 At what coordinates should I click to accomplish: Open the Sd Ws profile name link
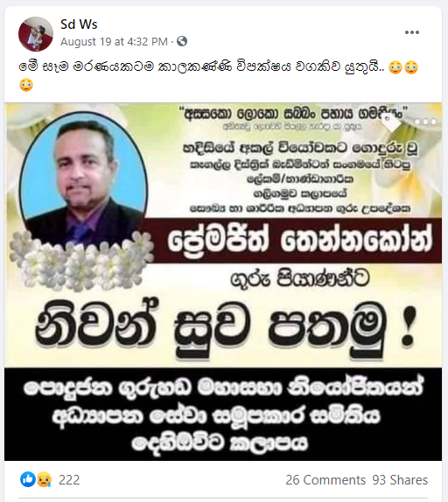[x=79, y=24]
